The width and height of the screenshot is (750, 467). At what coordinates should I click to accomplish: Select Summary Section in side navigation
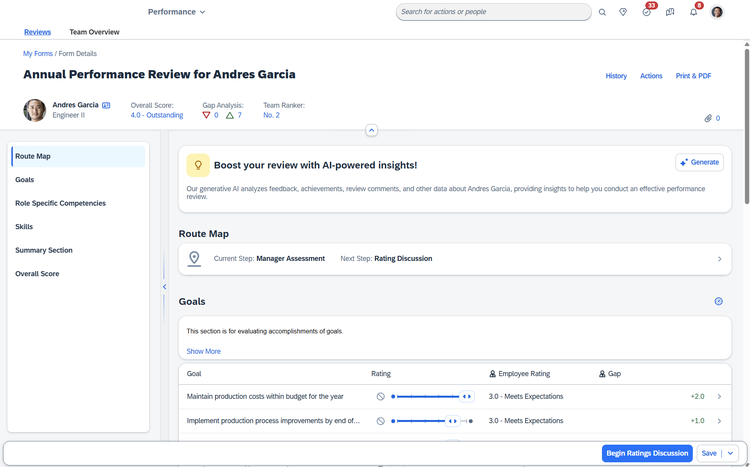click(x=78, y=250)
